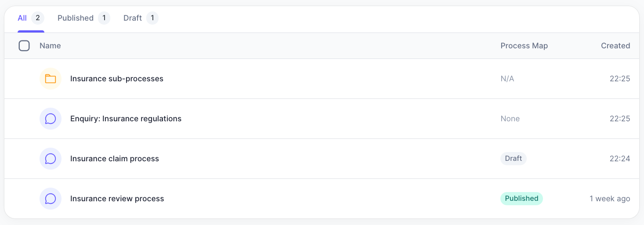Switch to the Draft tab

pos(133,18)
